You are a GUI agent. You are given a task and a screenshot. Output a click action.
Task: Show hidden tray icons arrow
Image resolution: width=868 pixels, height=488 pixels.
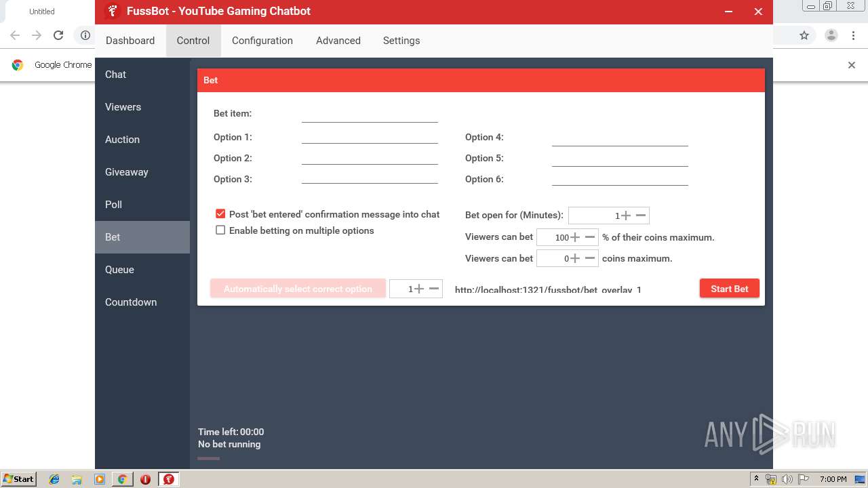point(756,479)
